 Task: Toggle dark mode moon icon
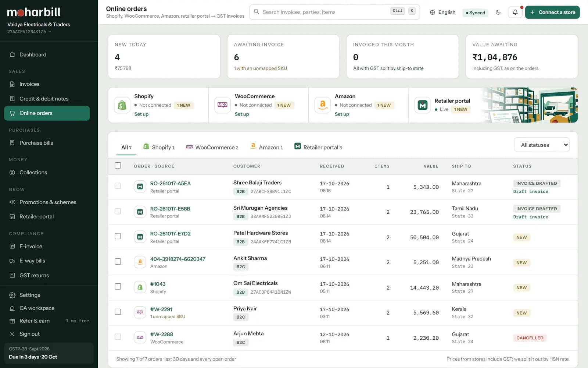pos(498,12)
